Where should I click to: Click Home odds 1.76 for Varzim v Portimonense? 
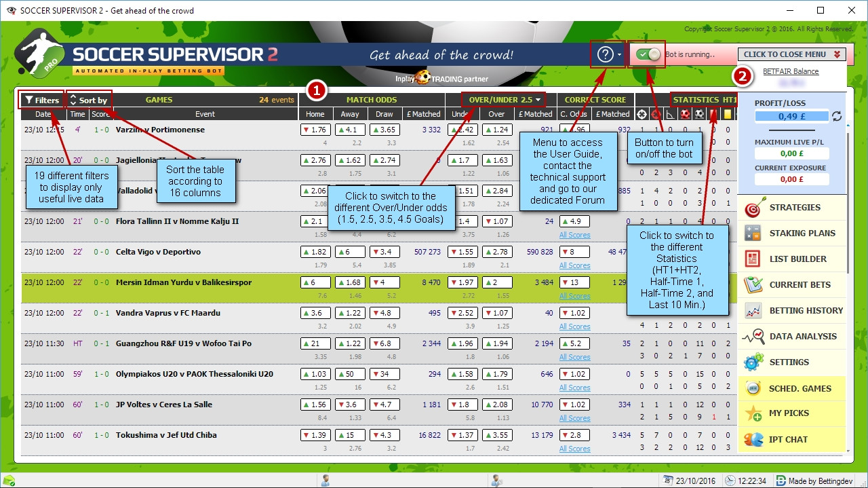click(315, 130)
